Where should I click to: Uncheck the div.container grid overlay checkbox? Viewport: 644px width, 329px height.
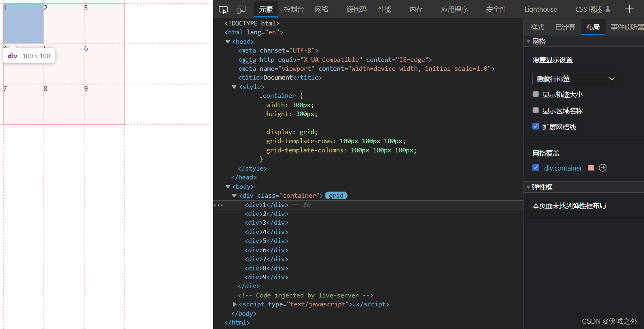(536, 168)
